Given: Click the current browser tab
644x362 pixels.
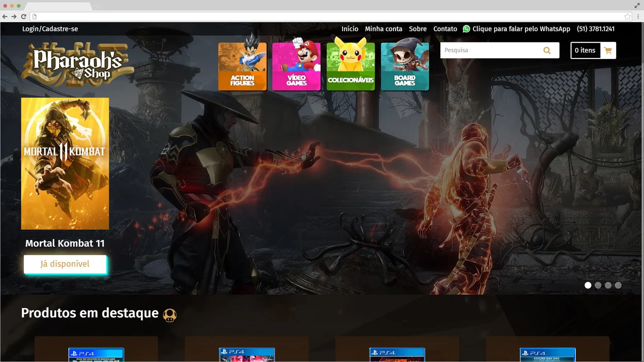Looking at the screenshot, I should (59, 6).
